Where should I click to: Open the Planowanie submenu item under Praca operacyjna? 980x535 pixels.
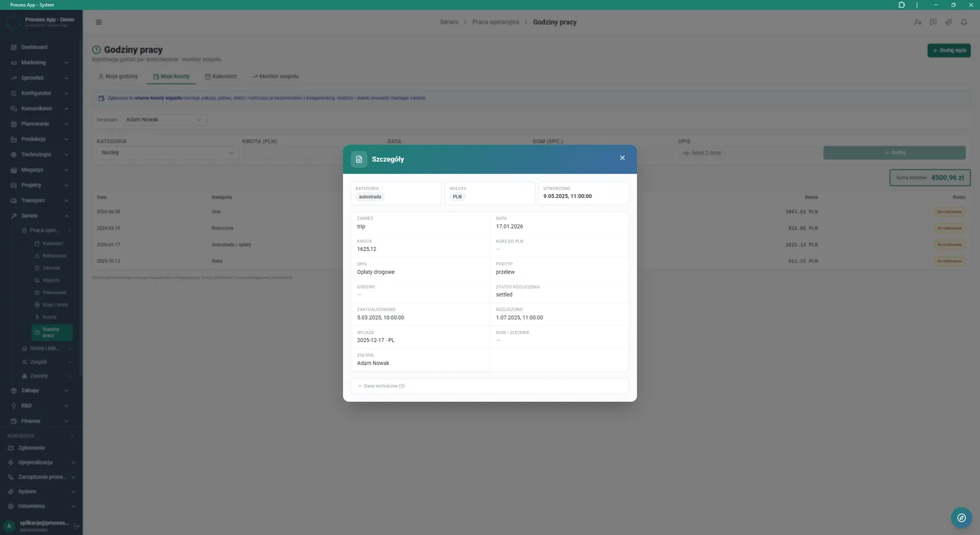tap(52, 292)
